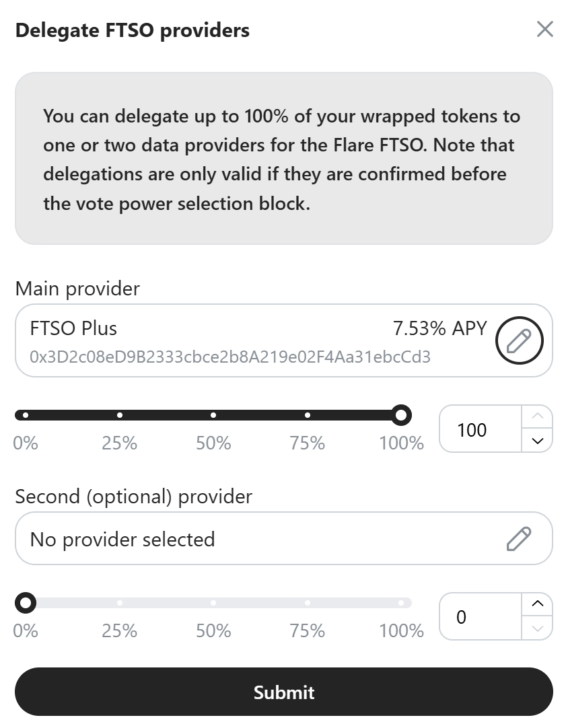The height and width of the screenshot is (728, 566).
Task: Open the 'No provider selected' field
Action: (x=256, y=539)
